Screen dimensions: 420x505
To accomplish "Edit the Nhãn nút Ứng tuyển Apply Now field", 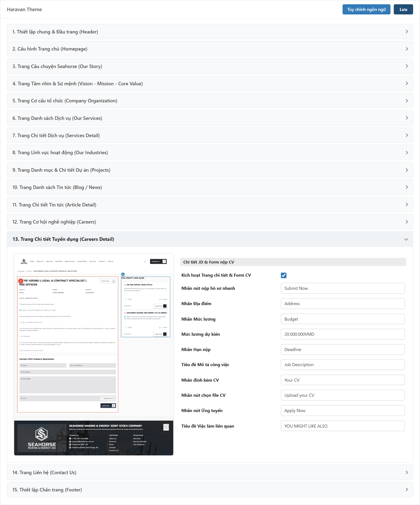I will (x=343, y=411).
